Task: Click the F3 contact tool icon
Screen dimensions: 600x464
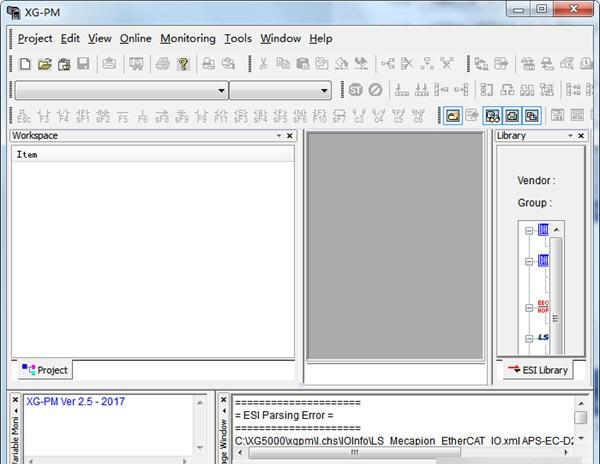Action: coord(44,116)
